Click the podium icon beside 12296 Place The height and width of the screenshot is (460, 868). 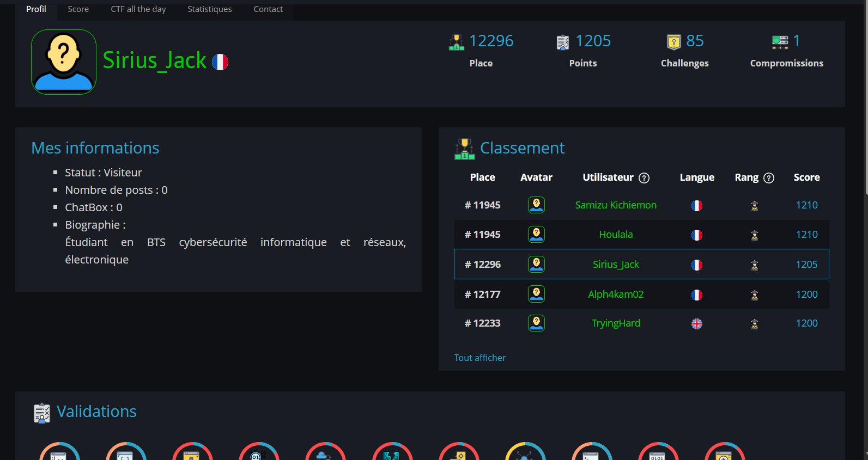[x=456, y=42]
